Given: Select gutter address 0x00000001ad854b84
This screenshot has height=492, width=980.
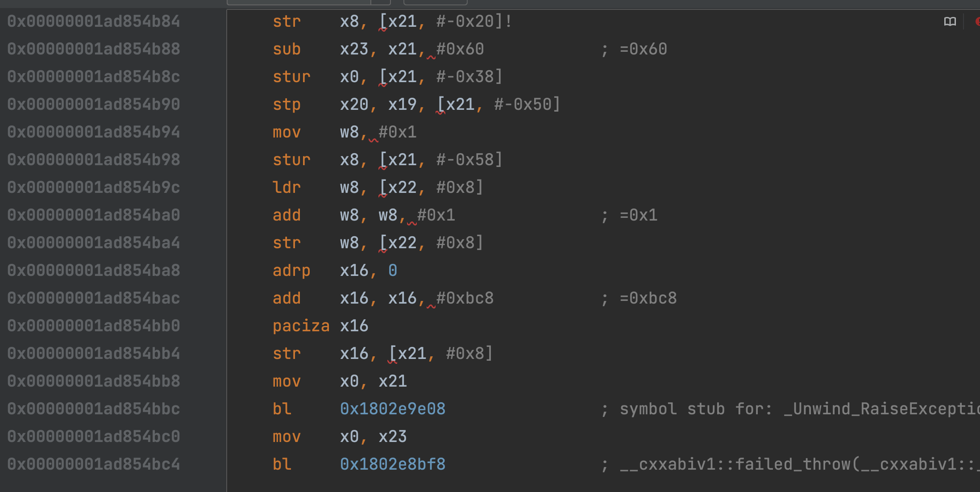Looking at the screenshot, I should (x=94, y=21).
